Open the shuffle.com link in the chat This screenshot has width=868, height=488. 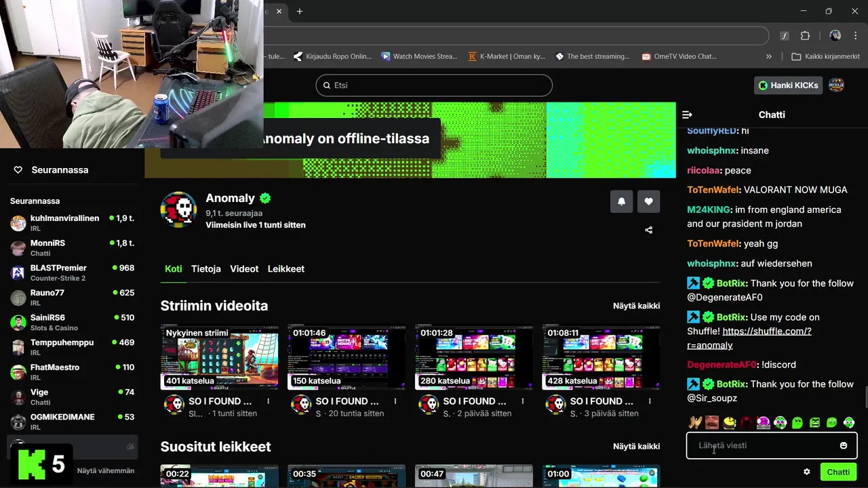coord(749,338)
